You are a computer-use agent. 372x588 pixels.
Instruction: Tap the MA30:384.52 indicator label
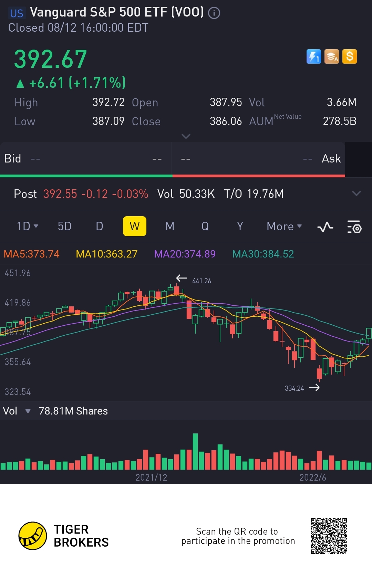tap(263, 254)
